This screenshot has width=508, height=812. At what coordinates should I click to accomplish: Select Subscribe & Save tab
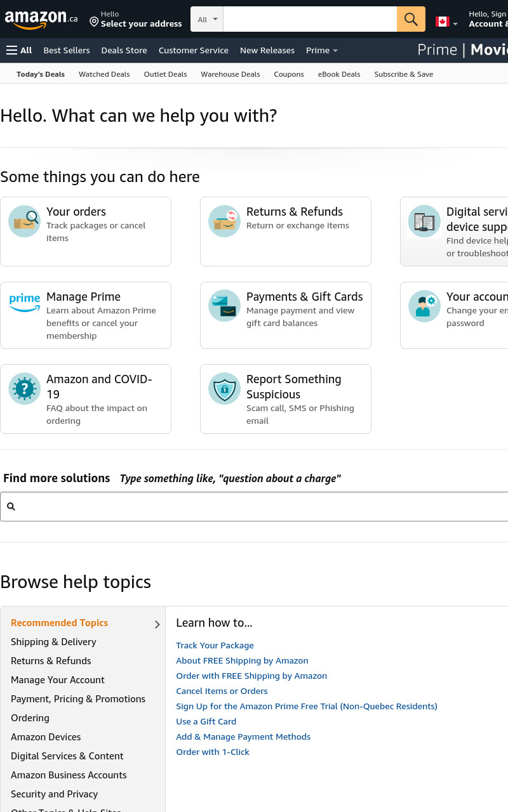coord(404,74)
